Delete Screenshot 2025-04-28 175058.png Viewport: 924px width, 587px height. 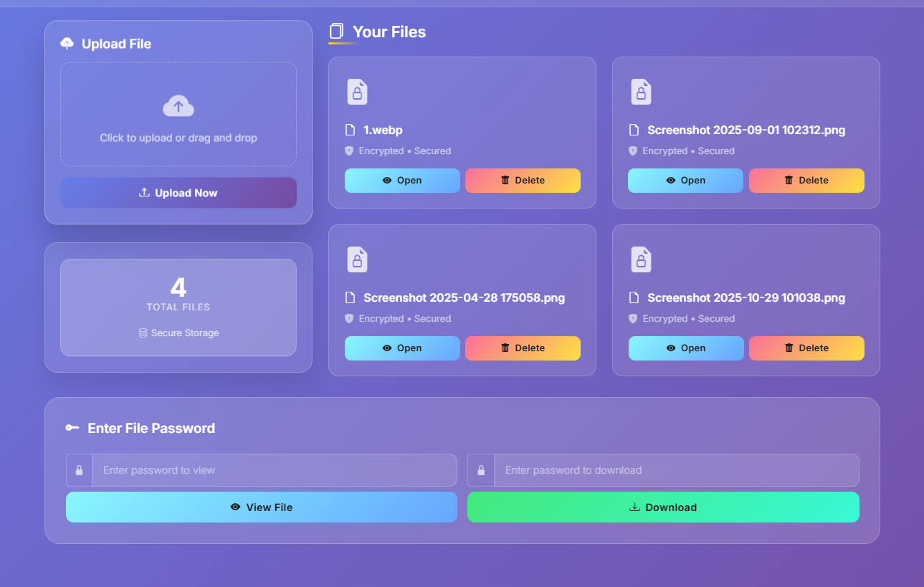click(523, 348)
